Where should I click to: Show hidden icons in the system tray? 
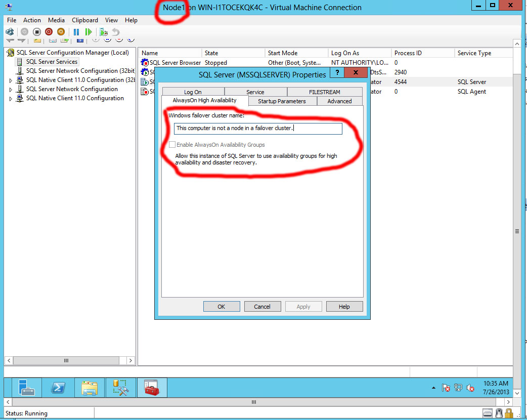pyautogui.click(x=434, y=388)
